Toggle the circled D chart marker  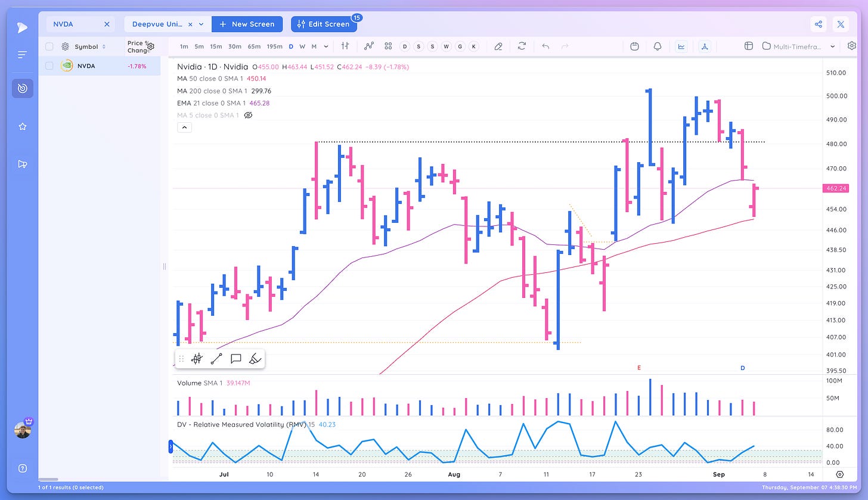tap(405, 46)
